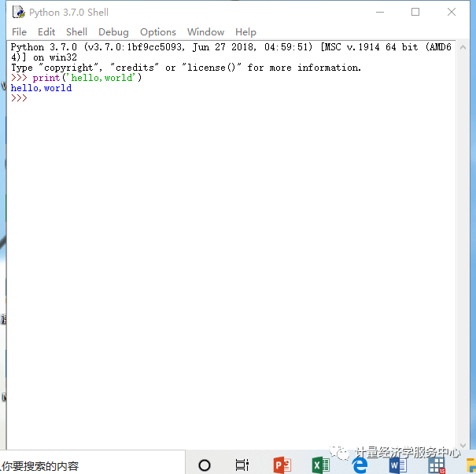
Task: Open the grid app icon with badge on taskbar
Action: (437, 465)
